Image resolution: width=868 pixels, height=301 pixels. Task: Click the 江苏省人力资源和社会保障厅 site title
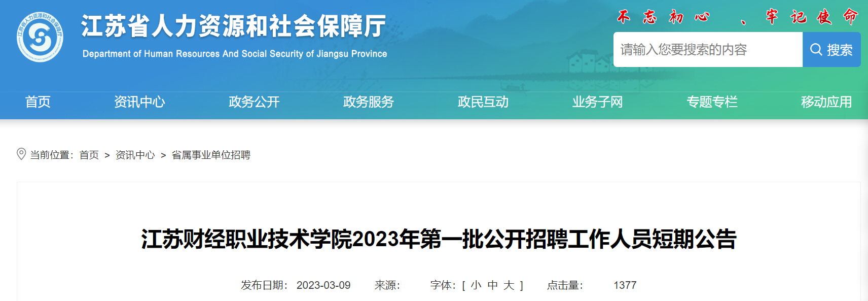pyautogui.click(x=234, y=26)
